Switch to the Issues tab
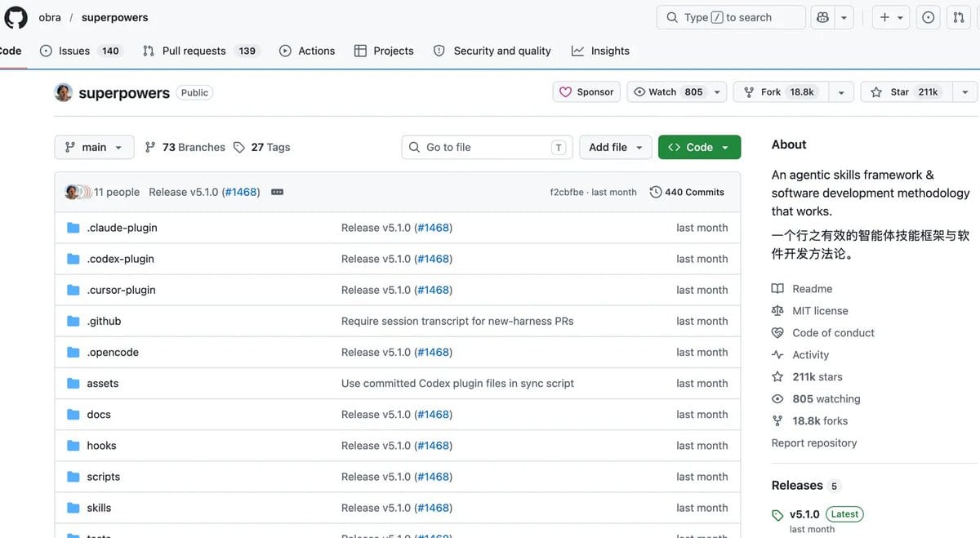This screenshot has width=980, height=538. pos(79,51)
